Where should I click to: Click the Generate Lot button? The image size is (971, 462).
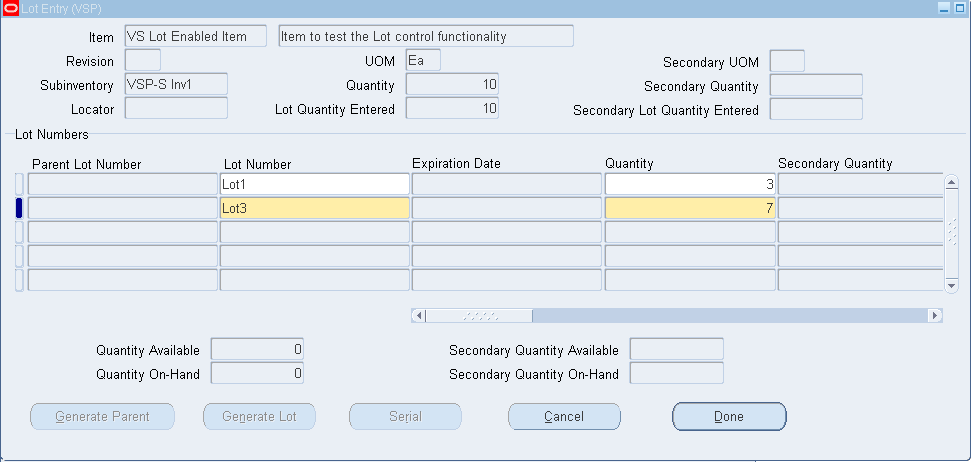point(259,417)
